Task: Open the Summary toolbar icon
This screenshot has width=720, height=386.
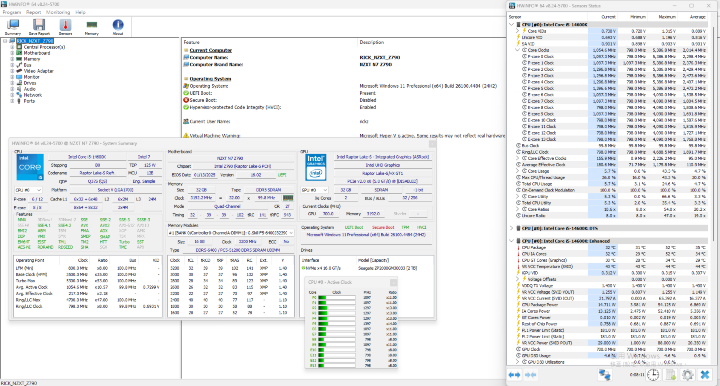Action: pos(12,27)
